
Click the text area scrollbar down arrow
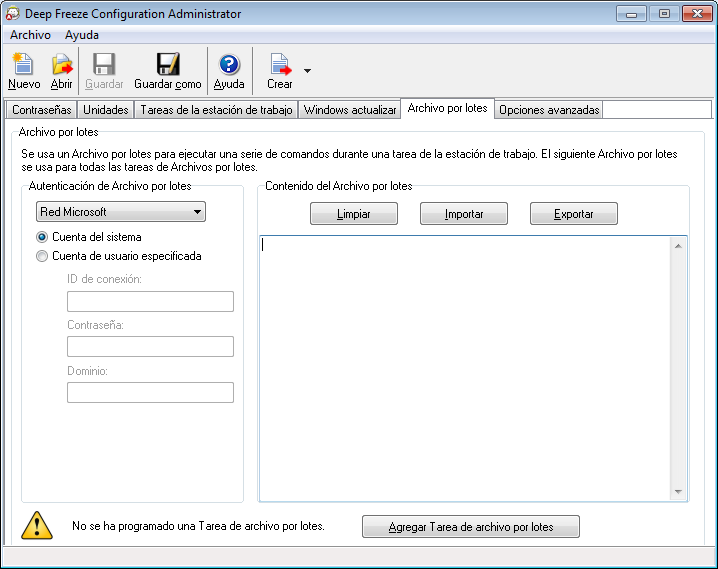pos(678,492)
